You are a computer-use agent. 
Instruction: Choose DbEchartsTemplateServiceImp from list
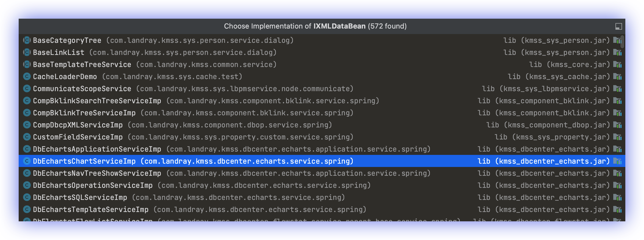pyautogui.click(x=322, y=210)
